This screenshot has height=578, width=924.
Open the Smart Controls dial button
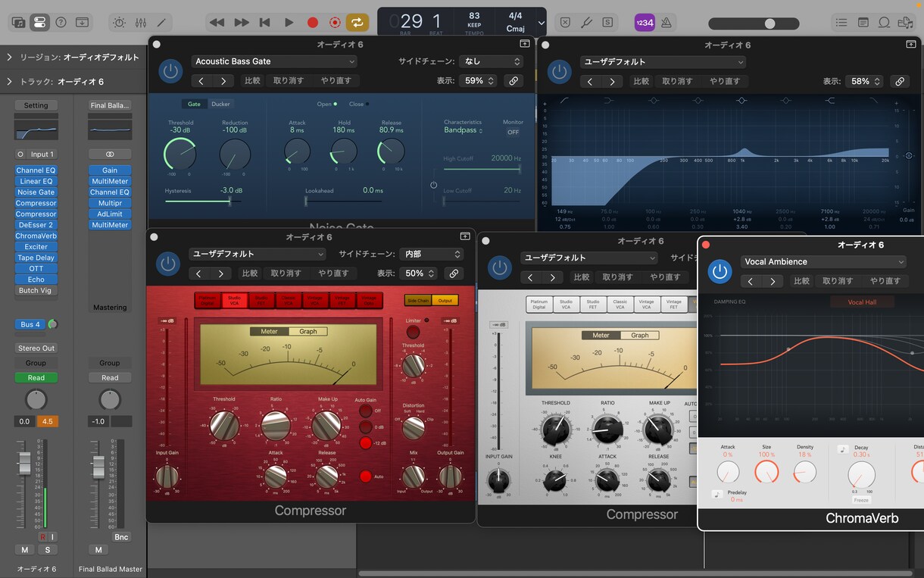[x=119, y=23]
